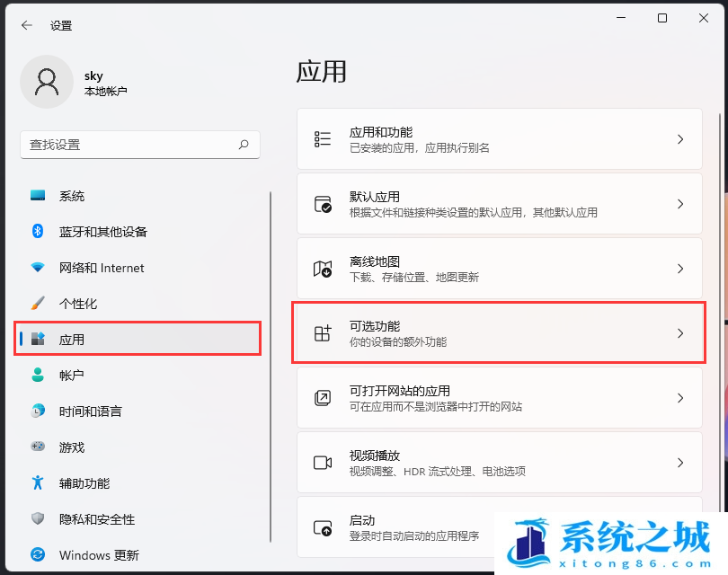Click the sidebar vertical scrollbar
Viewport: 728px width, 575px height.
pos(271,359)
